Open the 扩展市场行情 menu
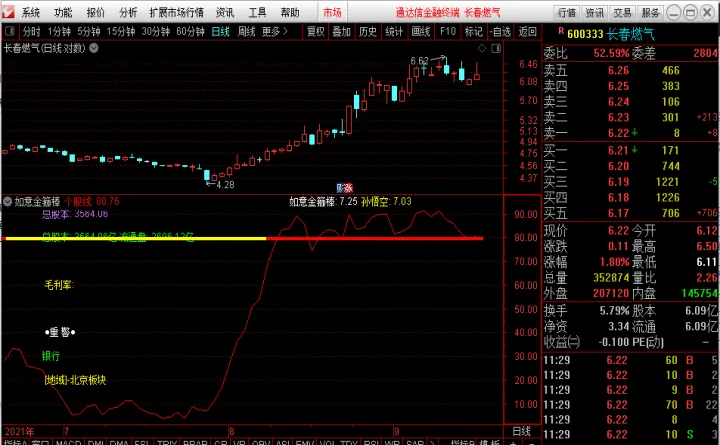 click(x=176, y=13)
